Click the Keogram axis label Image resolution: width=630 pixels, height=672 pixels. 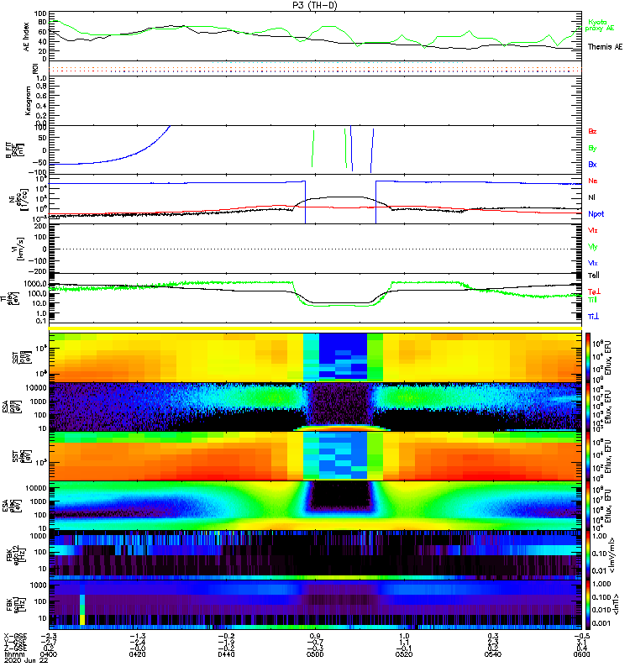28,101
